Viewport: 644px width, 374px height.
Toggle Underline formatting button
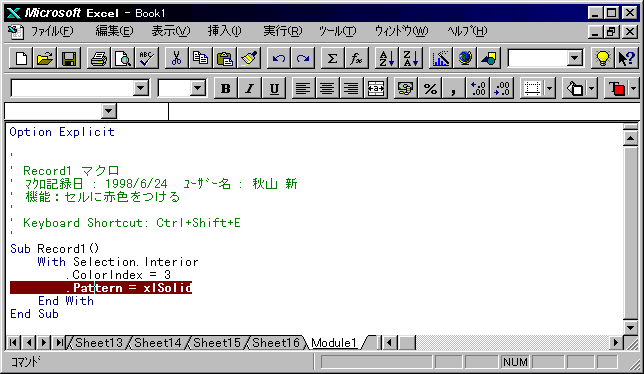tap(274, 88)
